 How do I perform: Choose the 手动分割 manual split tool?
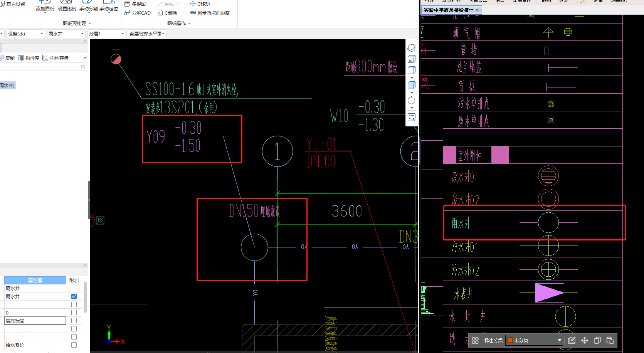point(89,7)
